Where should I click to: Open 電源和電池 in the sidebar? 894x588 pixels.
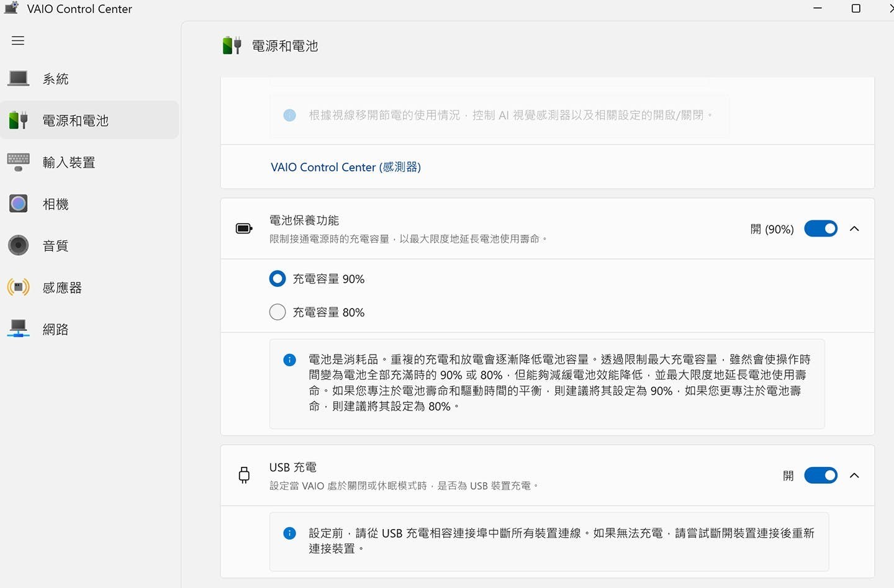coord(75,120)
